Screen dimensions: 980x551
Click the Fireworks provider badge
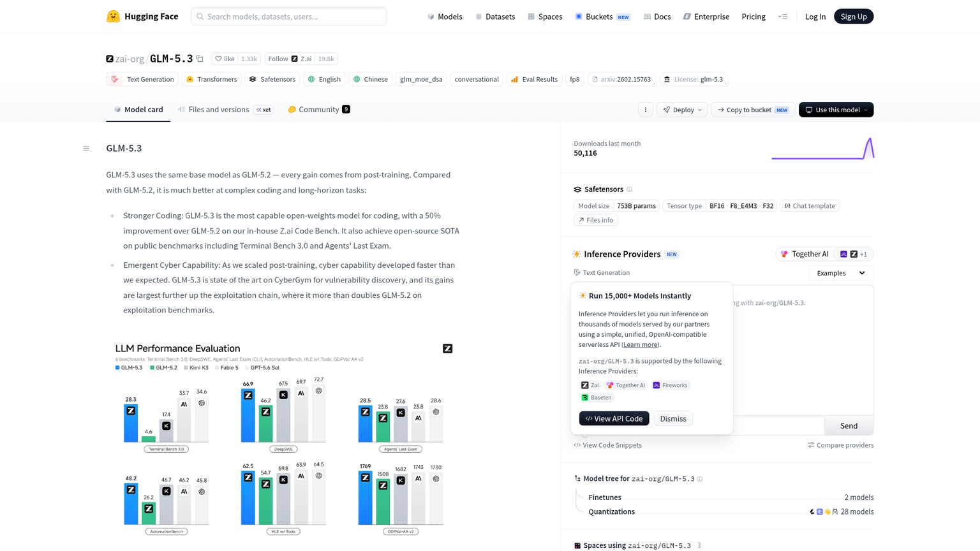[x=670, y=385]
